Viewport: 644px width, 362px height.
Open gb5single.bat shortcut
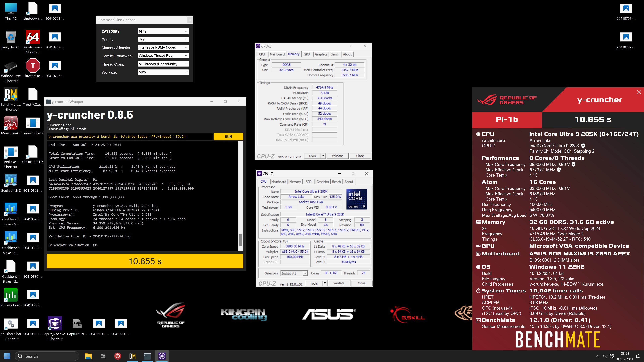pyautogui.click(x=11, y=329)
